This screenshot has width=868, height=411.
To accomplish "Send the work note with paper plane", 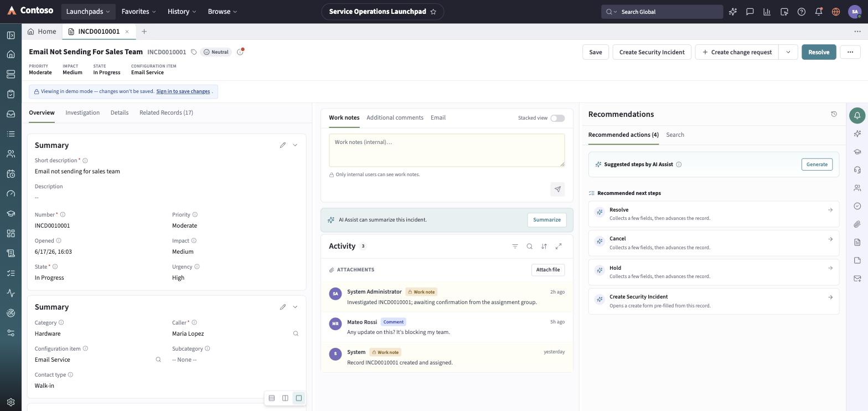I will [557, 189].
